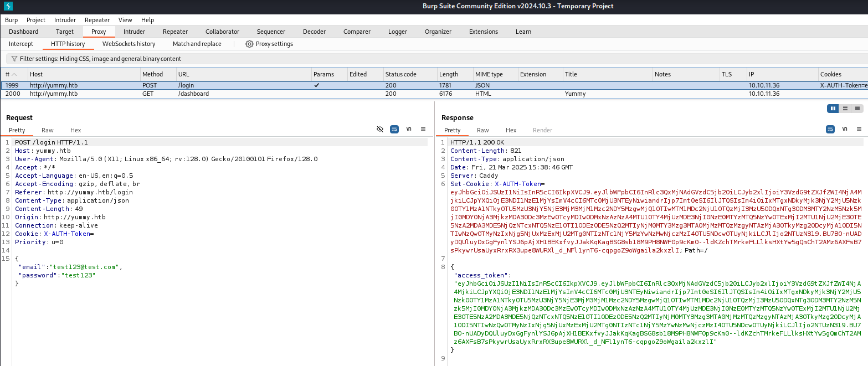Screen dimensions: 868x366
Task: Switch to side-by-side layout view
Action: coord(833,109)
